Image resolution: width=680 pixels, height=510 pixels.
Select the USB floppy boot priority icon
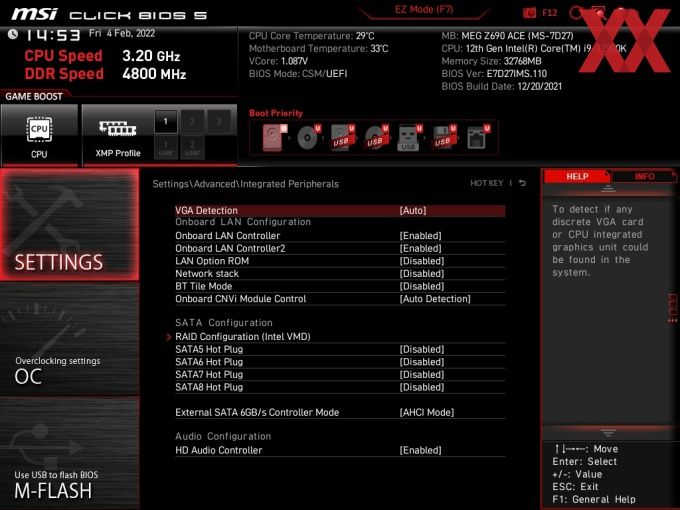tap(444, 137)
